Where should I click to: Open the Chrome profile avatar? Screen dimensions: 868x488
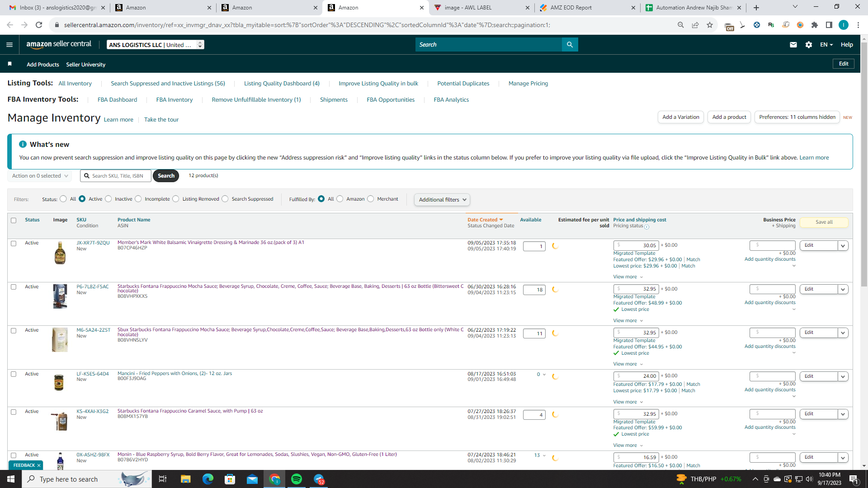coord(844,25)
